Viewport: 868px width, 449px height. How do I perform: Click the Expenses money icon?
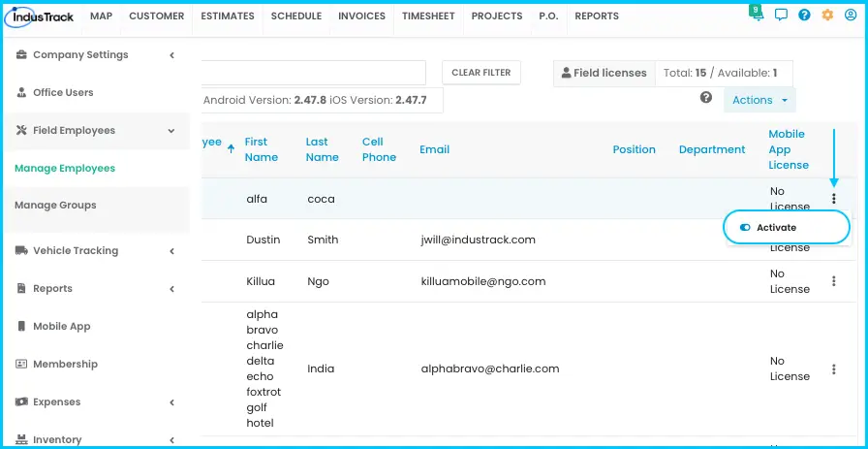pyautogui.click(x=21, y=401)
